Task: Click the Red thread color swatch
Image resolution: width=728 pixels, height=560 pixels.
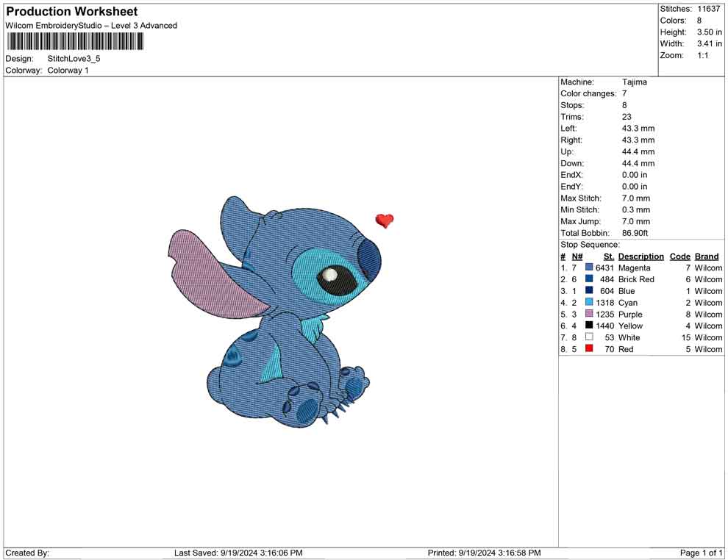Action: pos(589,349)
